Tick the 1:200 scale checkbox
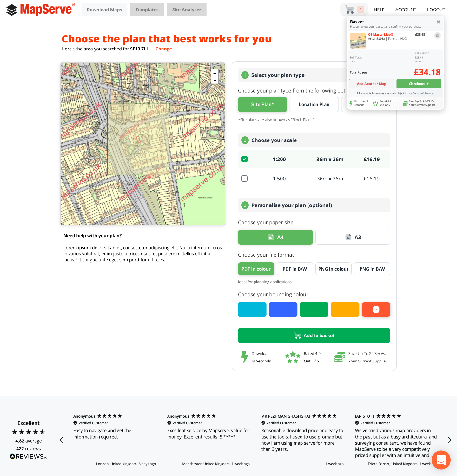Screen dimensions: 457x476 pyautogui.click(x=244, y=159)
